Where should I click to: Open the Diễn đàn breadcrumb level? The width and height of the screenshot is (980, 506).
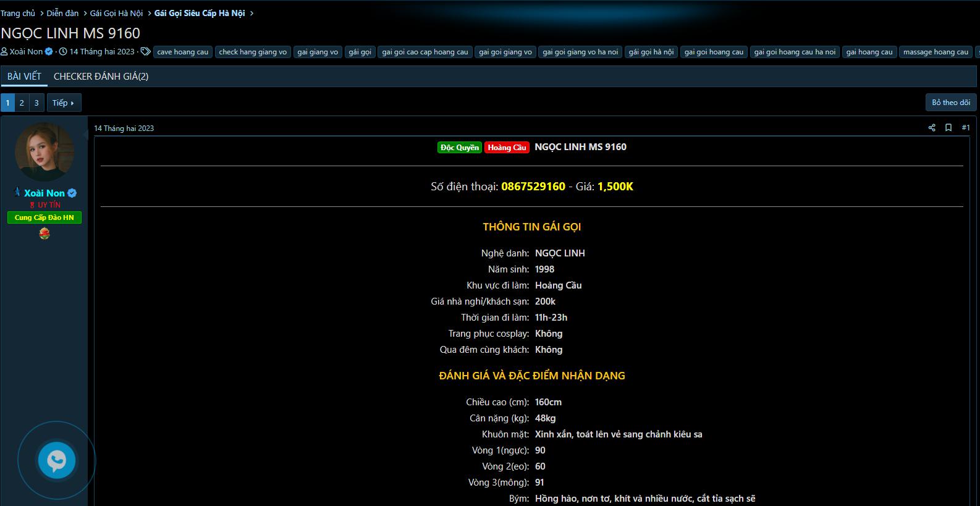62,13
